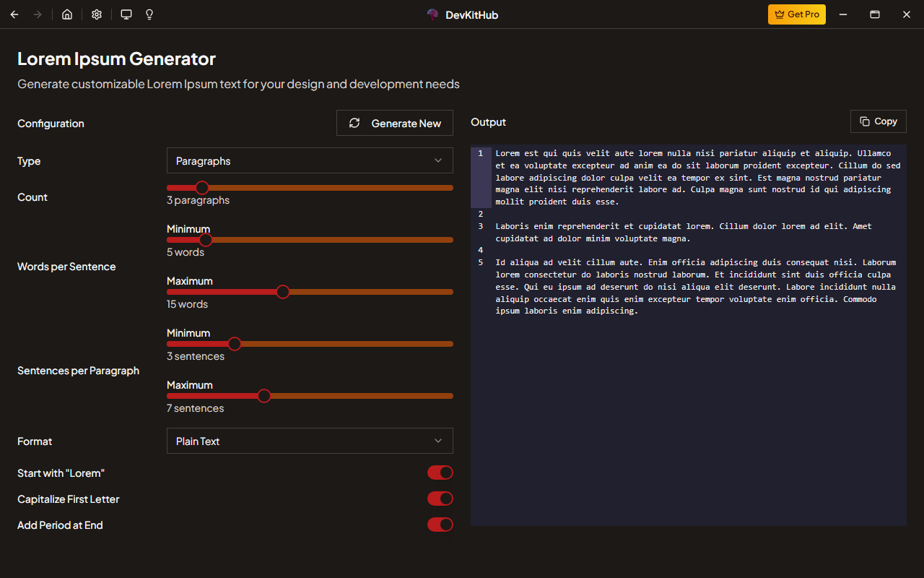
Task: Click the "3 paragraphs" value label
Action: [x=198, y=200]
